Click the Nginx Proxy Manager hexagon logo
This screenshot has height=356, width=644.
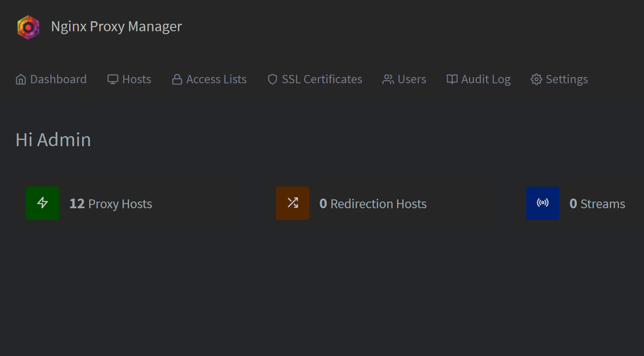28,27
